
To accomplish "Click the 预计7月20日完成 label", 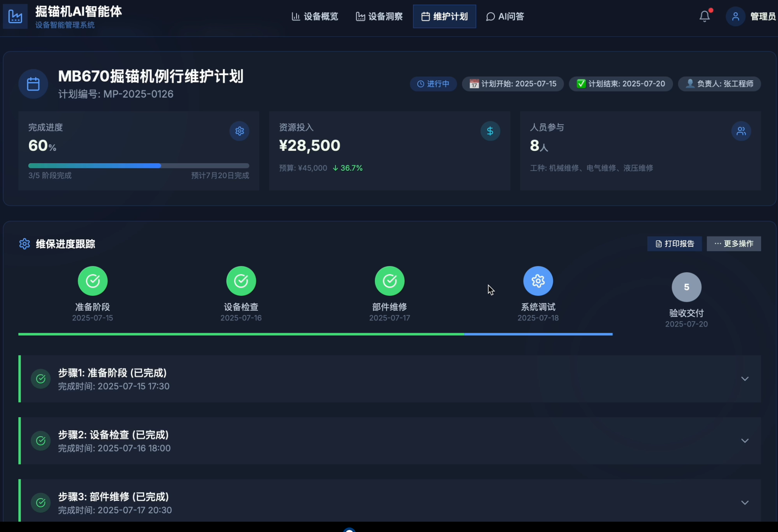I will [x=220, y=176].
